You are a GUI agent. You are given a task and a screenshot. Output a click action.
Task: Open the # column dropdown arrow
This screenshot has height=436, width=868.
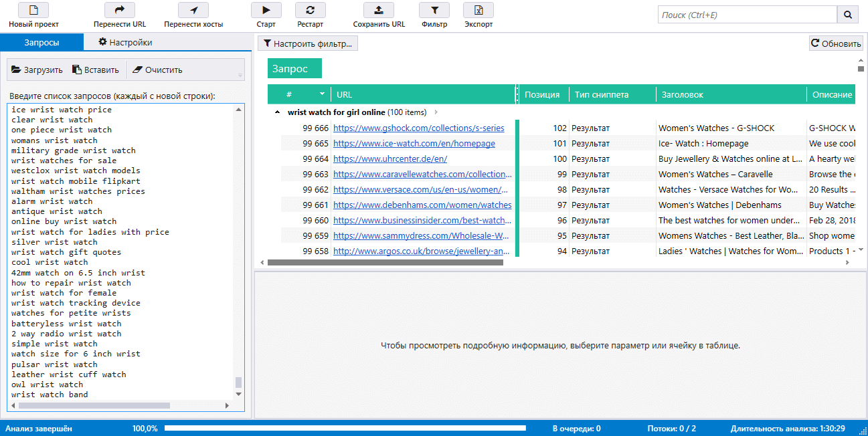point(322,94)
